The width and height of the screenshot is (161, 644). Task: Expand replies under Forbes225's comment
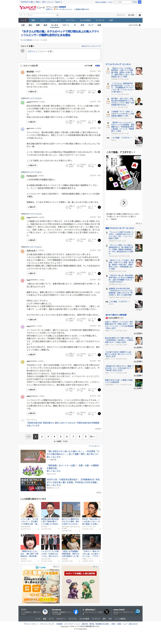[31, 207]
